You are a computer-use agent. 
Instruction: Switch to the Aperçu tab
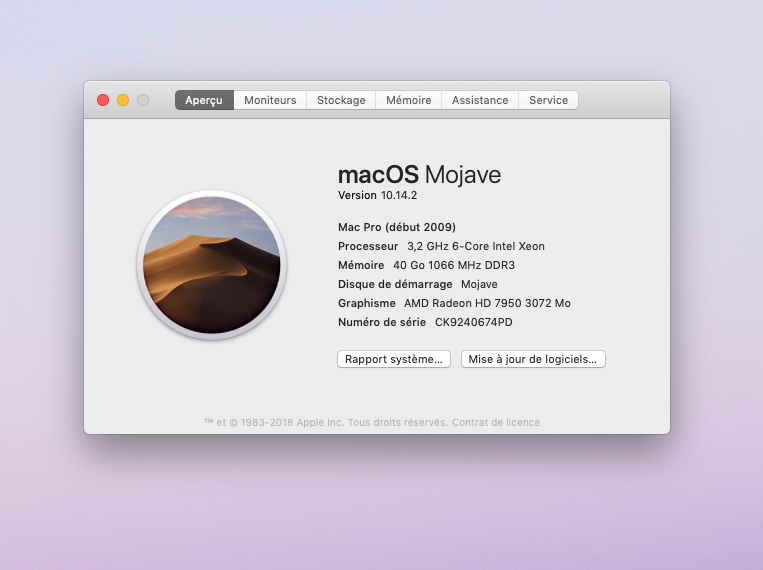pyautogui.click(x=204, y=100)
